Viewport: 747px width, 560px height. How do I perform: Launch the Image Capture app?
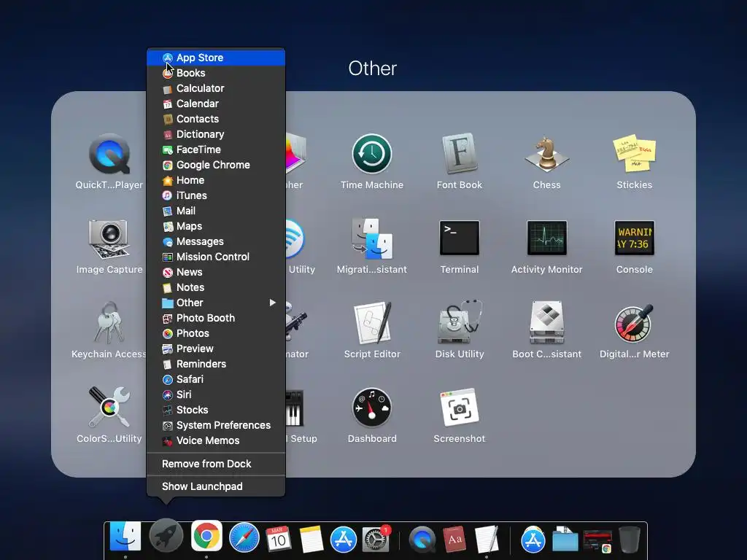tap(109, 238)
